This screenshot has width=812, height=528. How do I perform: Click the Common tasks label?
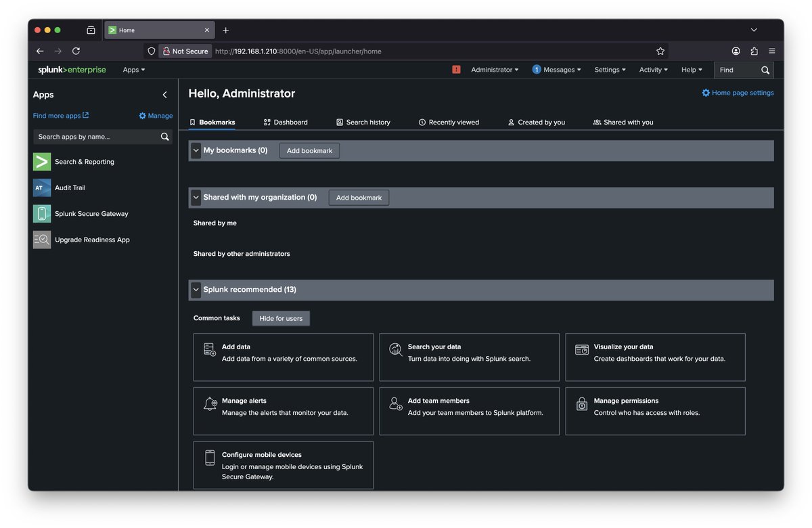[x=217, y=318]
